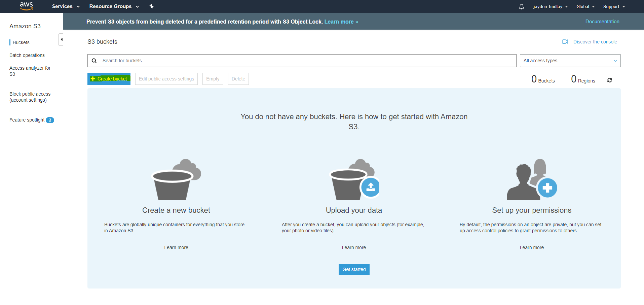Click the Discover the console video icon
The image size is (644, 305).
coord(565,41)
